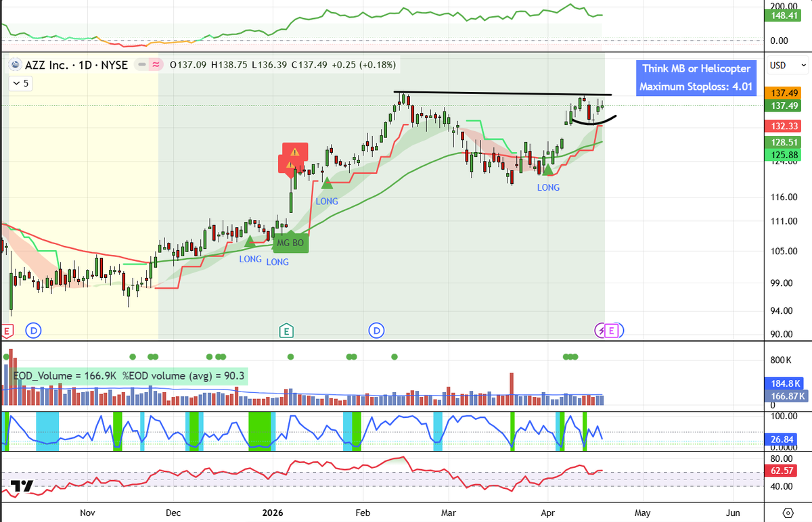The image size is (812, 522).
Task: Click the Jun label on the time axis
Action: tap(734, 512)
